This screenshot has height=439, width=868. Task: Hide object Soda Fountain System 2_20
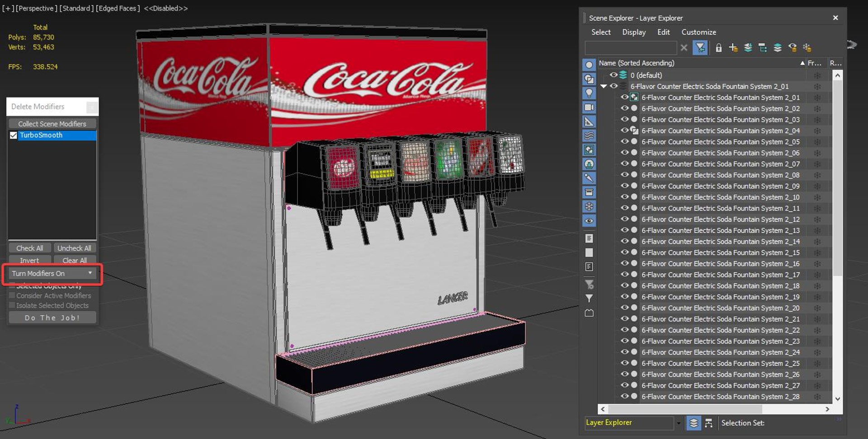(625, 308)
